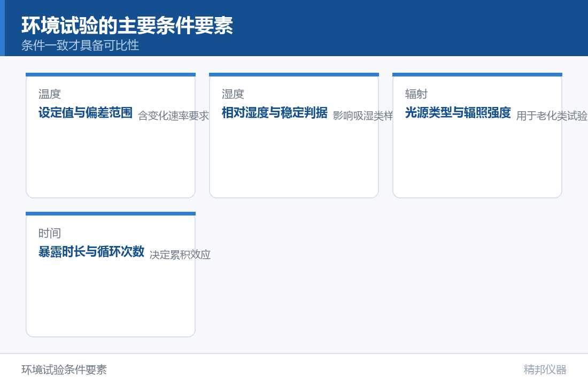
Task: Select the heading 暴露时长与循环次数
Action: [91, 252]
